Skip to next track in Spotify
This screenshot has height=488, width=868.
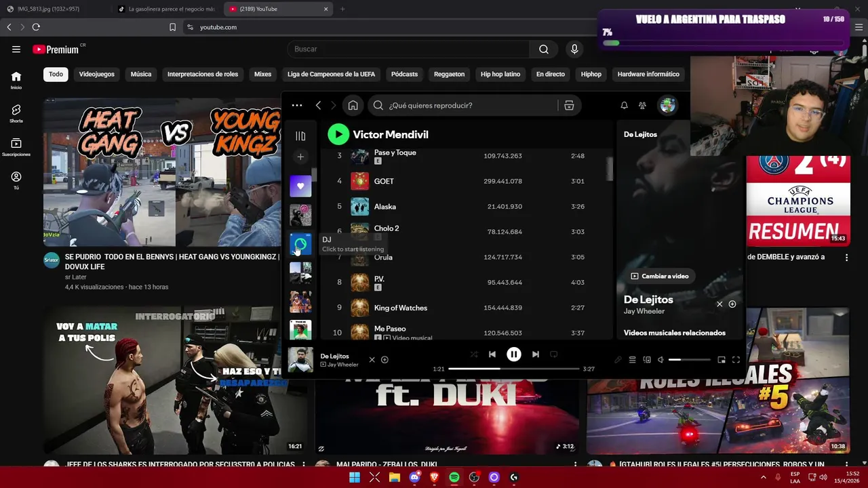coord(536,354)
